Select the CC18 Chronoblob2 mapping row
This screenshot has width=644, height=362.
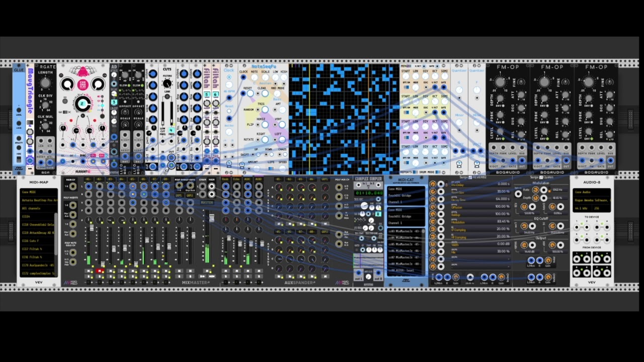(x=38, y=225)
